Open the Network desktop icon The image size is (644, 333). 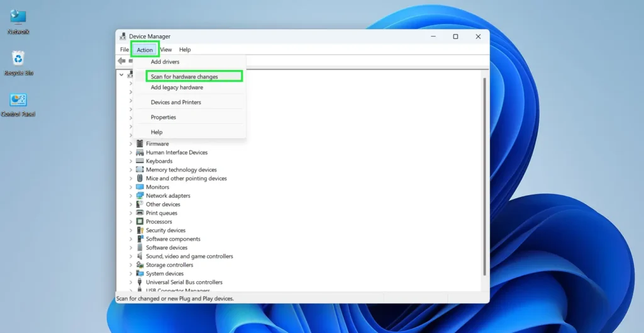tap(18, 22)
